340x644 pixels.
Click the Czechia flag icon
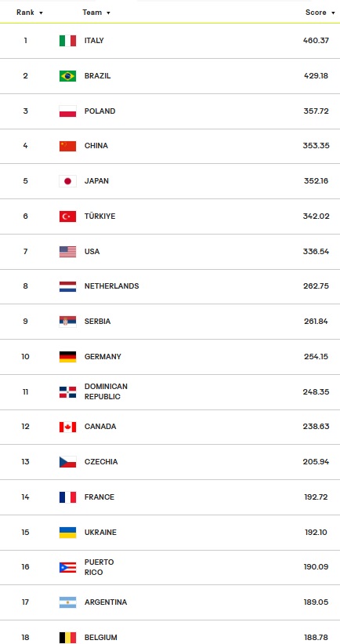coord(67,462)
